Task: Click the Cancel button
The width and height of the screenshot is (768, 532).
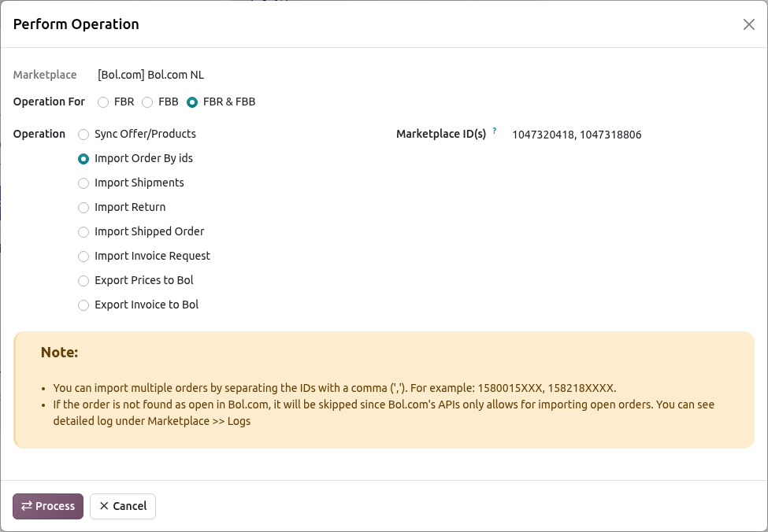Action: point(123,506)
